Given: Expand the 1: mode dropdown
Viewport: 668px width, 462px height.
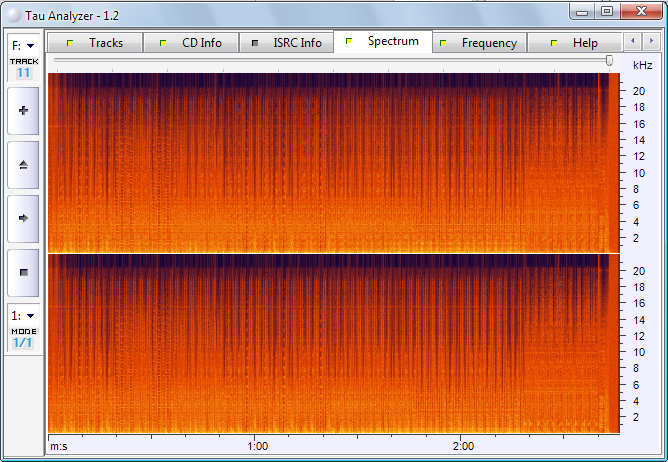Looking at the screenshot, I should 23,315.
